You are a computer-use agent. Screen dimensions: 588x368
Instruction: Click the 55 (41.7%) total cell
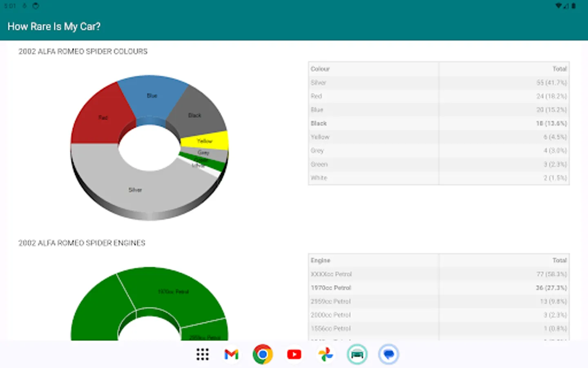coord(504,83)
